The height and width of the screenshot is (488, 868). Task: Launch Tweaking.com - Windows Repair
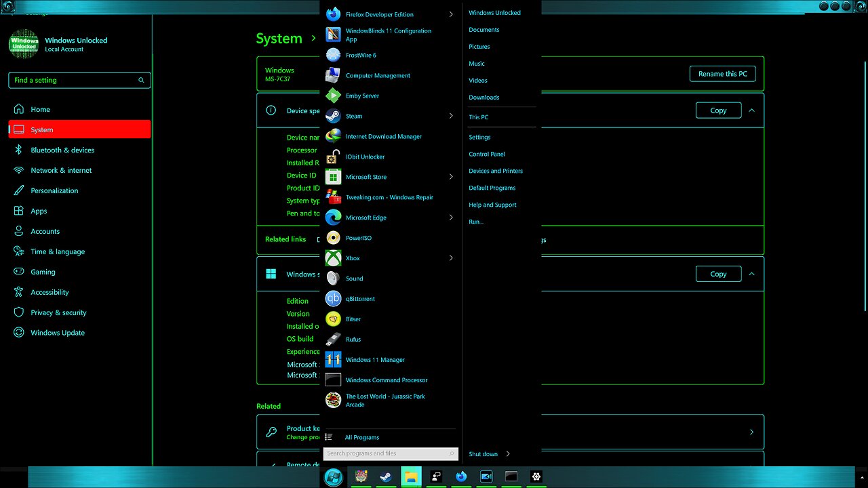click(389, 197)
